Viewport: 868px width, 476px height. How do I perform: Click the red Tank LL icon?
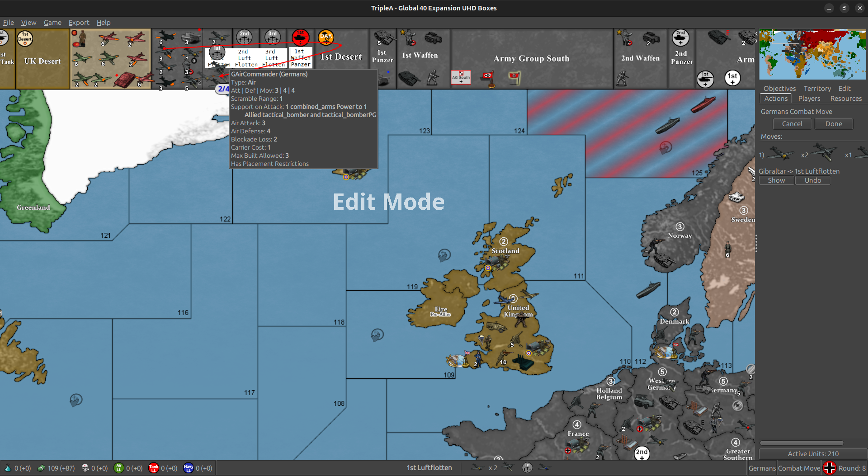click(153, 468)
